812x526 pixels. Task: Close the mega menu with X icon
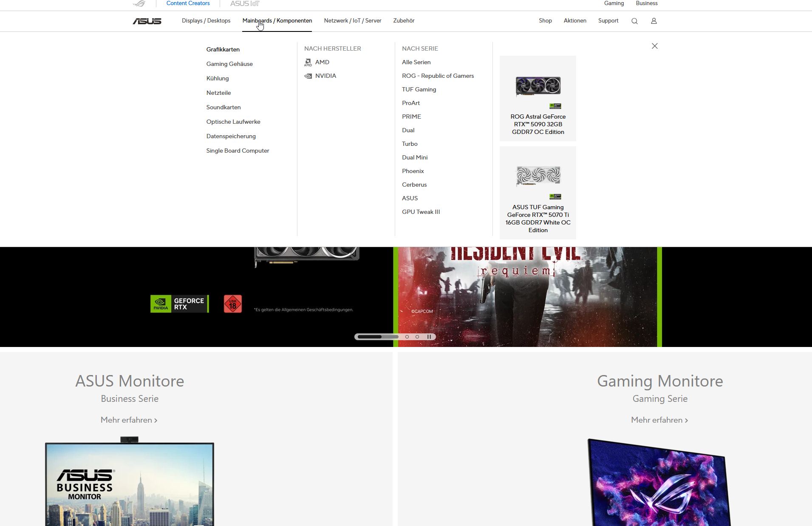pyautogui.click(x=655, y=46)
